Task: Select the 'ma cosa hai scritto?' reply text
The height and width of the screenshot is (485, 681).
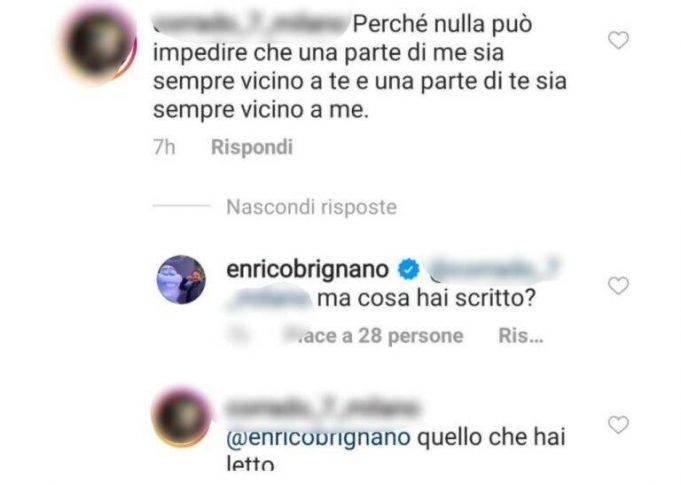Action: [426, 298]
